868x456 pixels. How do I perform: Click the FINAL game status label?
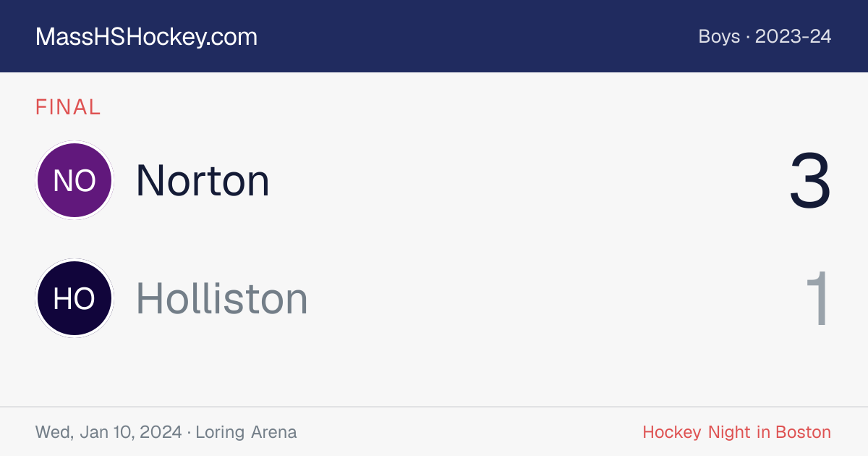coord(68,107)
